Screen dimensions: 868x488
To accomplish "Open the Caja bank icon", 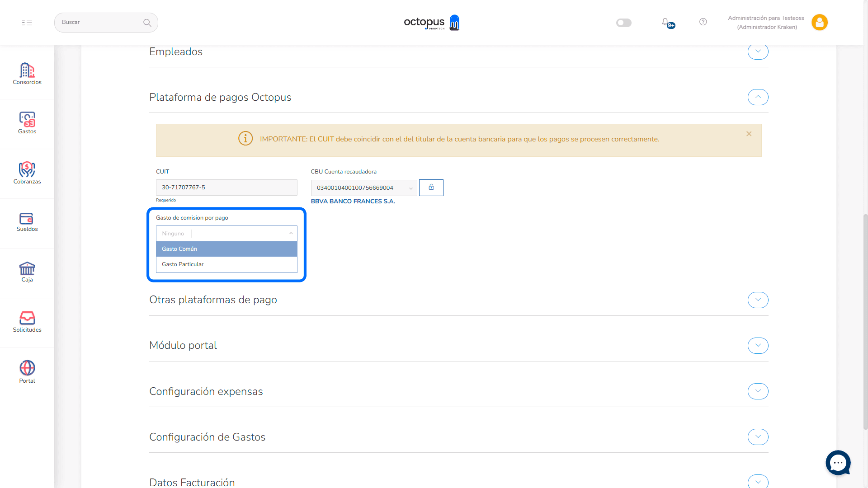I will 27,272.
